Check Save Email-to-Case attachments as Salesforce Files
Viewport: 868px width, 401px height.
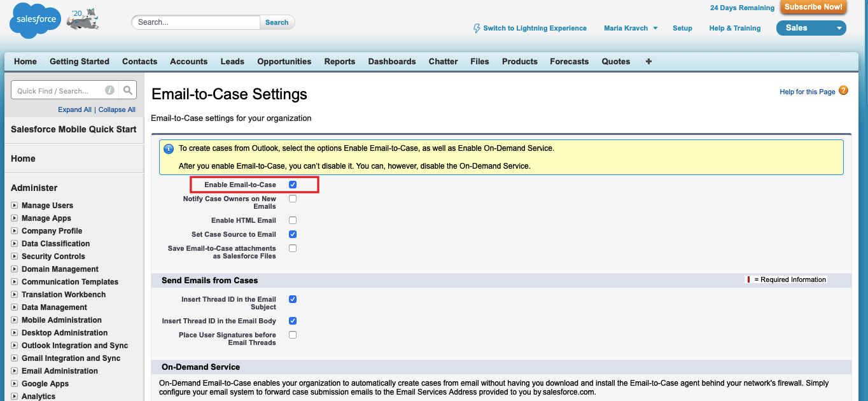(x=293, y=248)
